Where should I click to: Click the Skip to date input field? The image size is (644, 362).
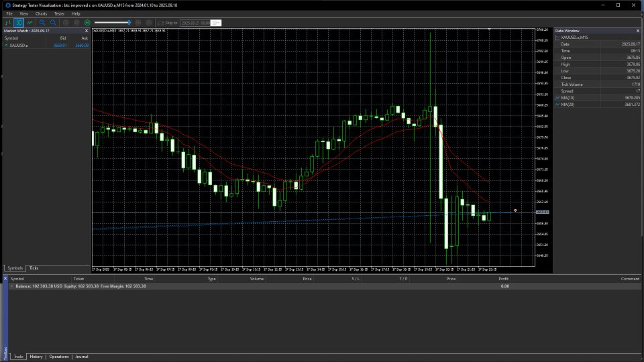click(x=195, y=23)
